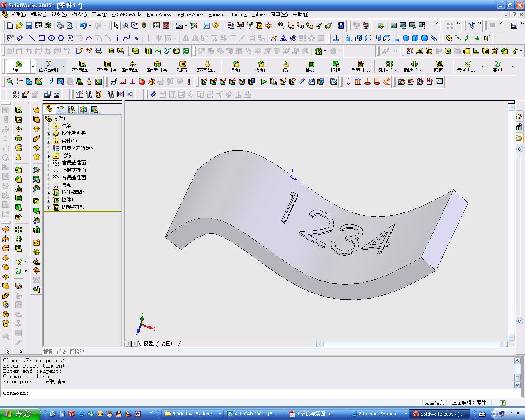The image size is (525, 420).
Task: Click the binoculars find icon
Action: (280, 25)
